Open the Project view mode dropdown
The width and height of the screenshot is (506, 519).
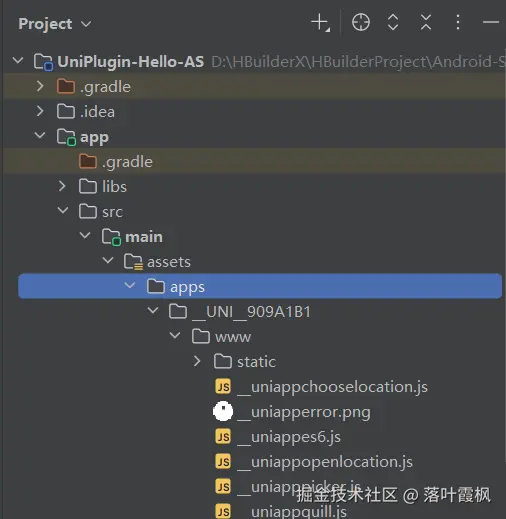(x=54, y=24)
